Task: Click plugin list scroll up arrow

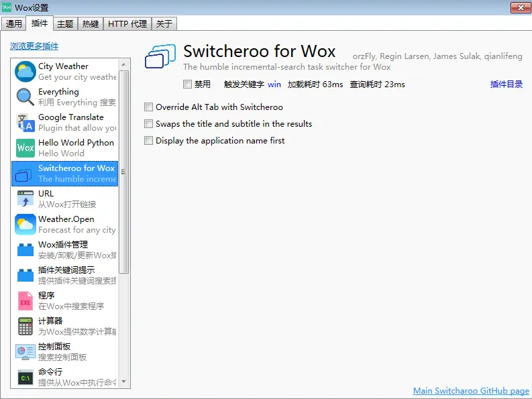Action: (x=123, y=64)
